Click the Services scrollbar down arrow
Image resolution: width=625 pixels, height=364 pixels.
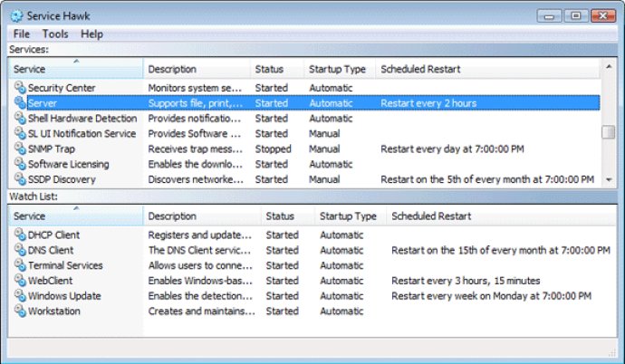point(609,180)
